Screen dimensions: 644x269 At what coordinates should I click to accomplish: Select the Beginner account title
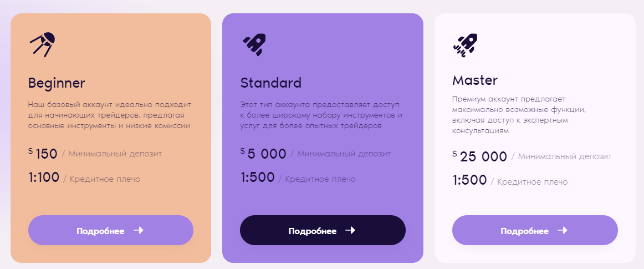coord(57,83)
